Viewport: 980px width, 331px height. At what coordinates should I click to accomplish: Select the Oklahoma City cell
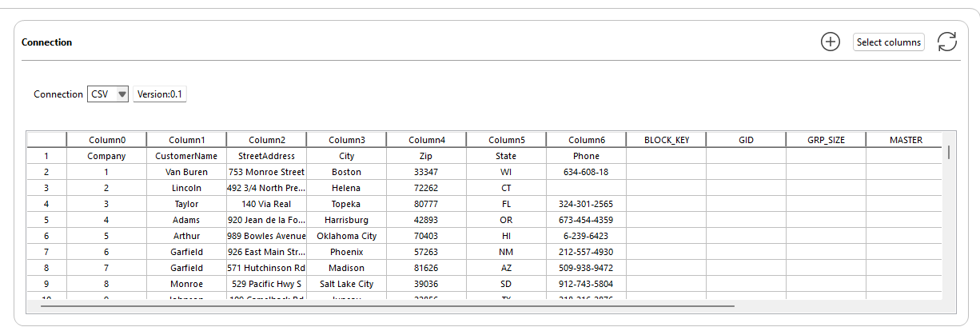tap(346, 236)
